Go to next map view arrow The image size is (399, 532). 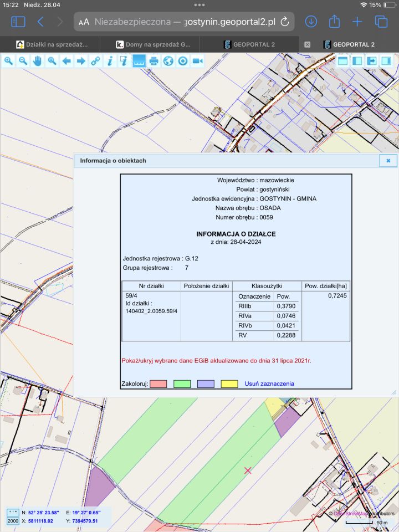click(x=81, y=61)
